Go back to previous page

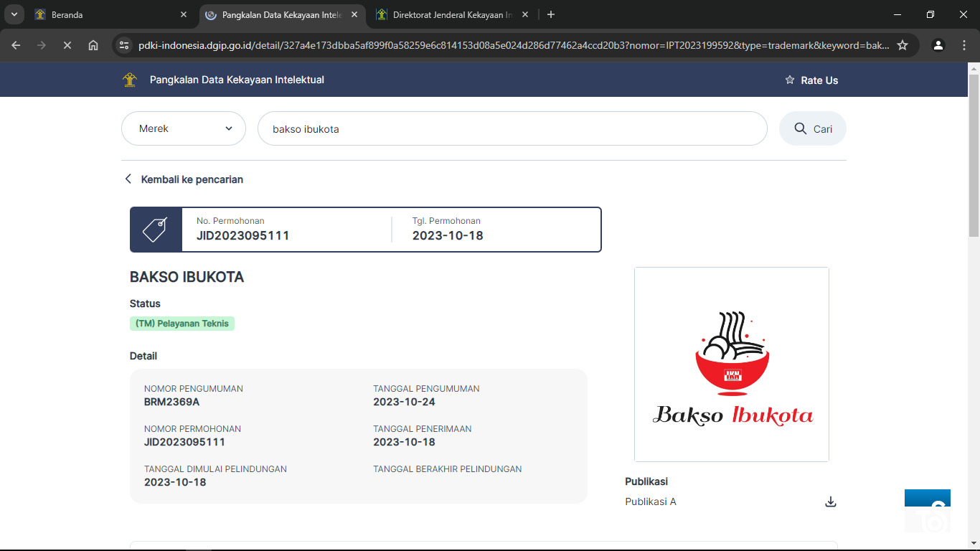16,45
